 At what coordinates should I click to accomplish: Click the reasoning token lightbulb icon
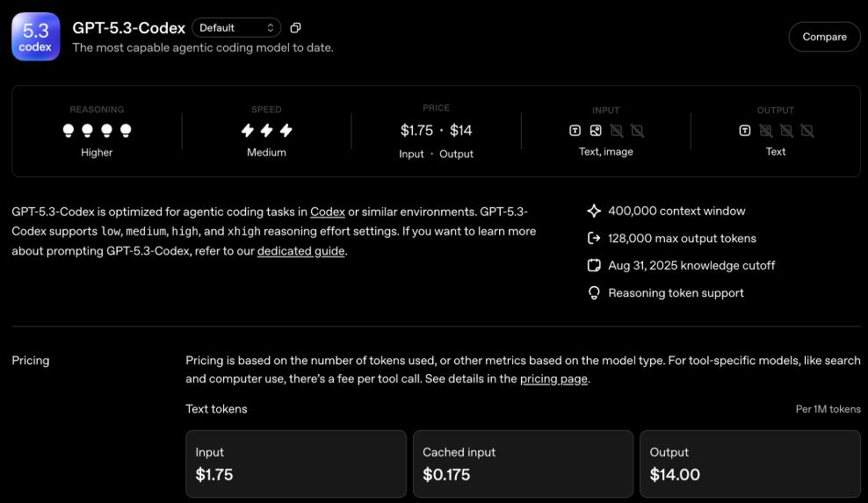coord(594,293)
